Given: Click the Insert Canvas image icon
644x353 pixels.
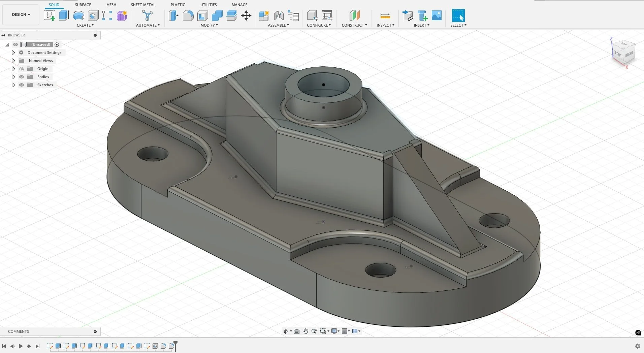Looking at the screenshot, I should 437,15.
